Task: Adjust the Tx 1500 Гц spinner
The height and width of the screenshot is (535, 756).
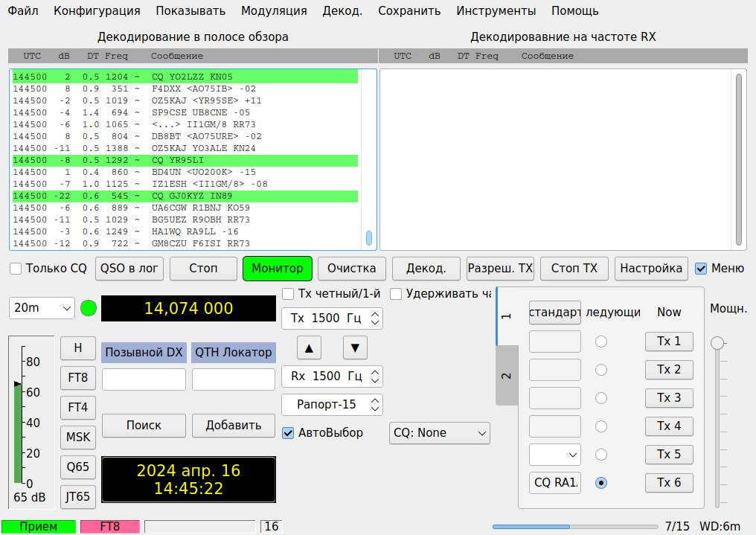Action: tap(332, 318)
